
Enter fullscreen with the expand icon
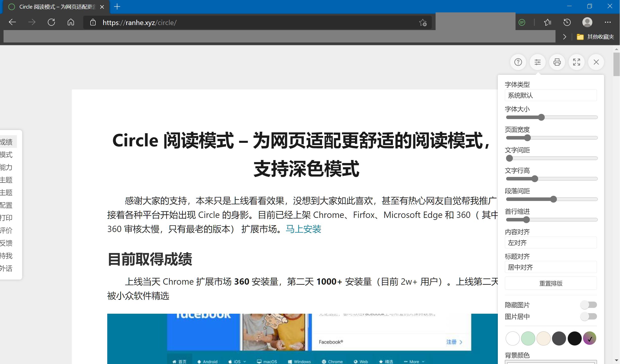(576, 62)
